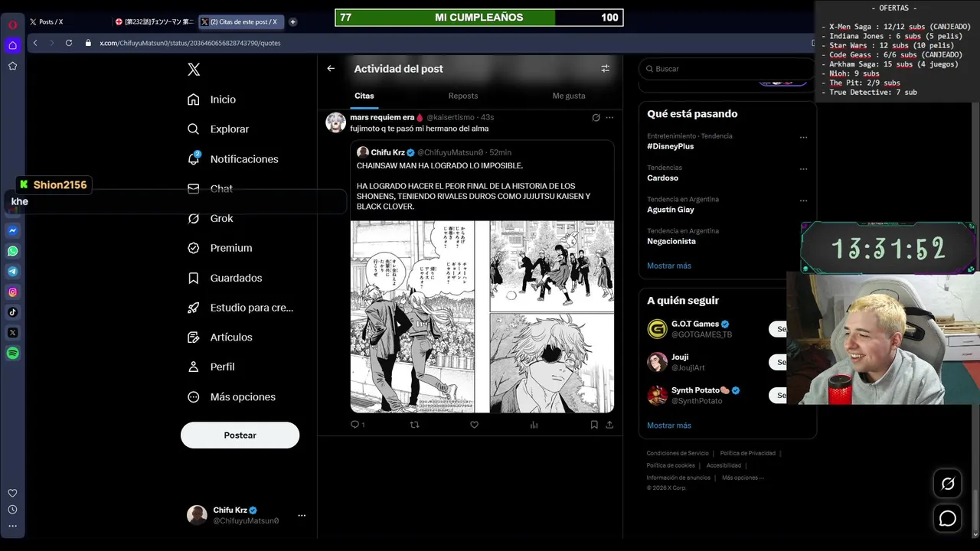Open the filter settings icon in post header

point(605,69)
